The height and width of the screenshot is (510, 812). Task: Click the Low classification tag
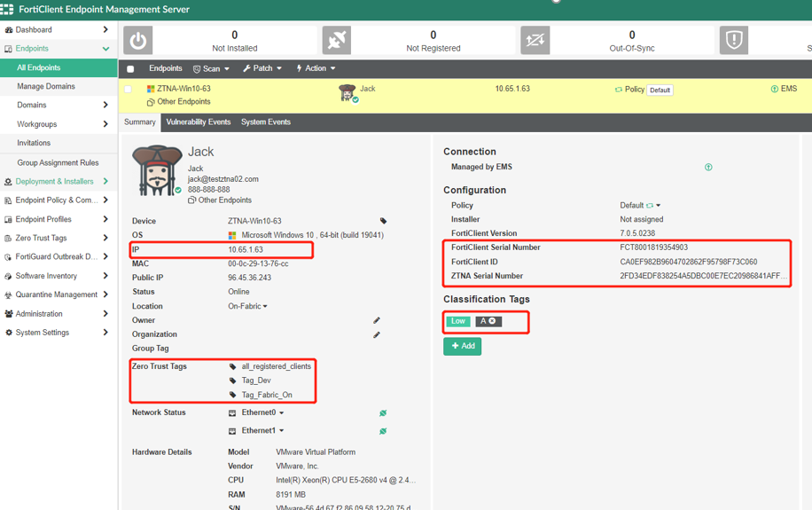pyautogui.click(x=458, y=321)
